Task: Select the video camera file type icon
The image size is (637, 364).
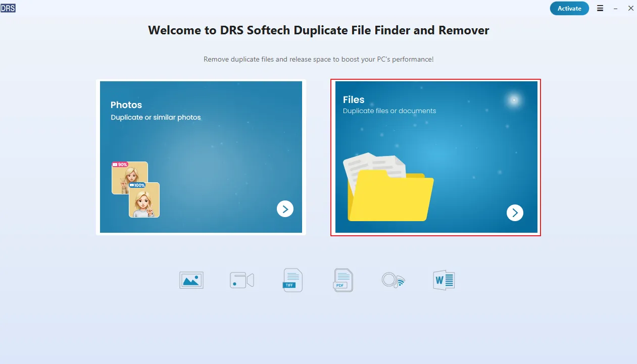Action: (241, 280)
